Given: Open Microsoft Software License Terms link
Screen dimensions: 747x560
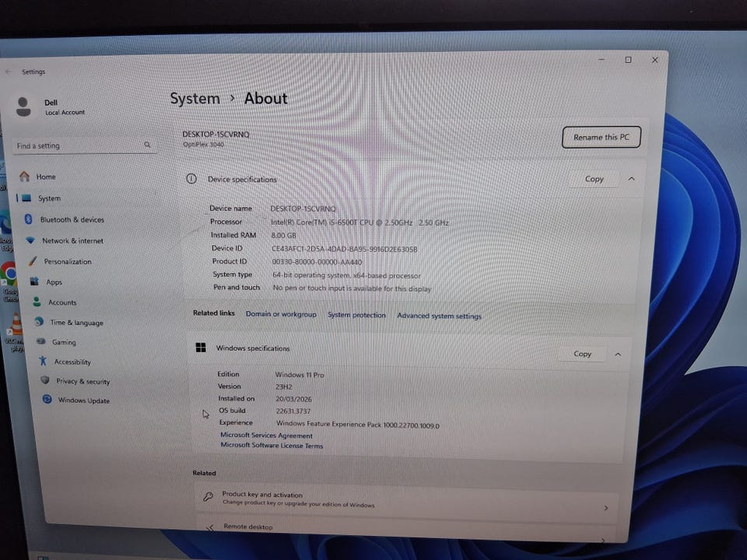Looking at the screenshot, I should point(272,445).
